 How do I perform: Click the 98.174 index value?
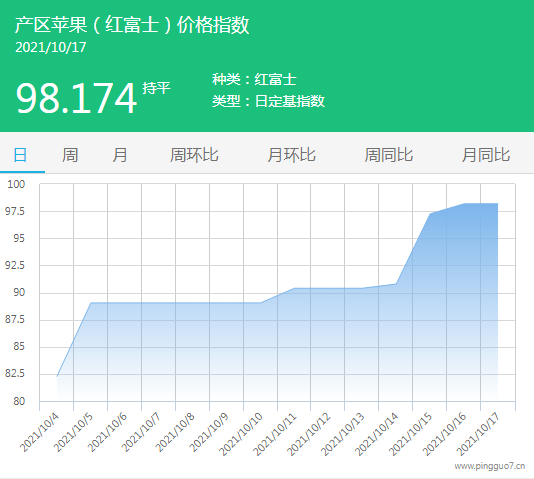76,99
